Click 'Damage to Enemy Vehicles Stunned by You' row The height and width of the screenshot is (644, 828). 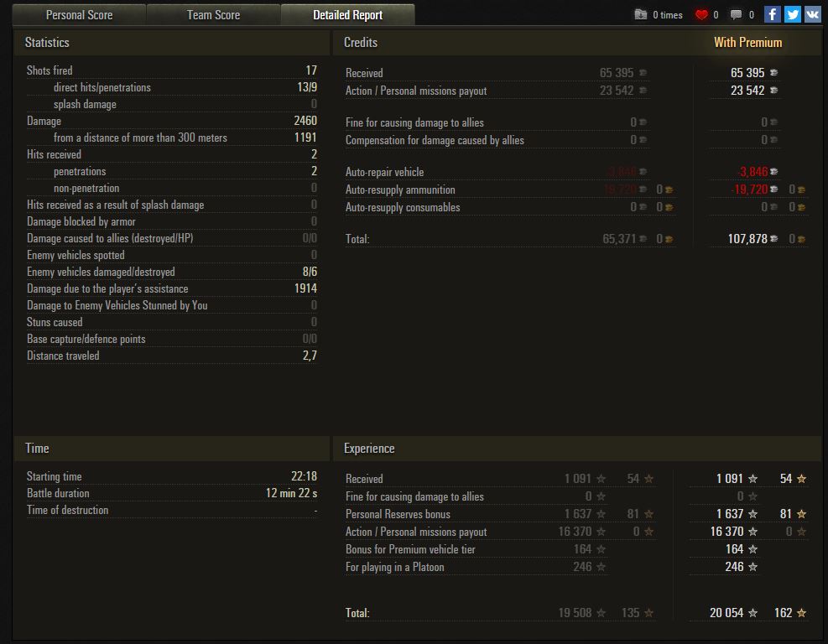pyautogui.click(x=172, y=305)
